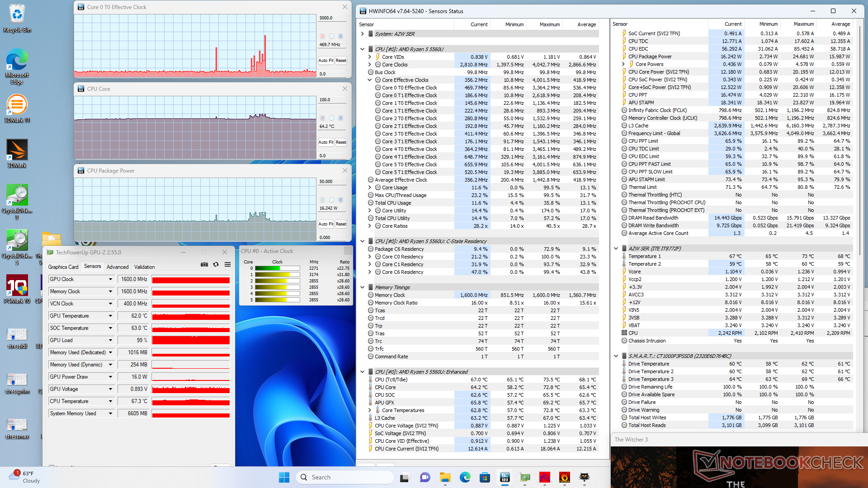Open the weather widget showing 63°F Cloudy

click(25, 477)
